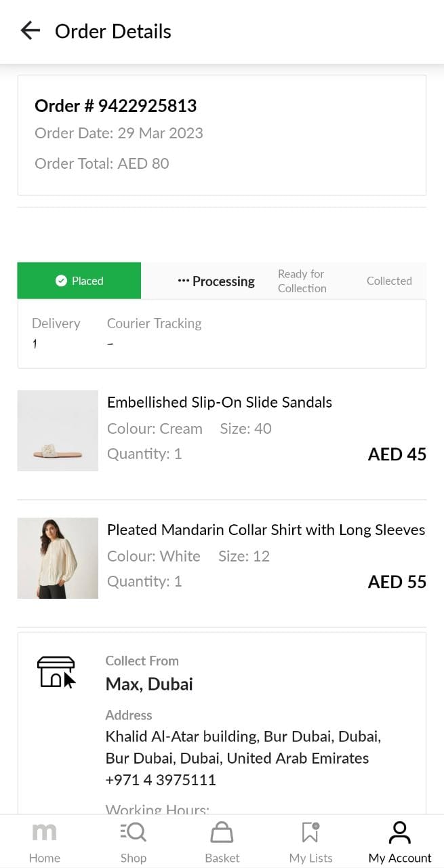Tap the Max, Dubai store name
This screenshot has width=444, height=868.
tap(149, 684)
